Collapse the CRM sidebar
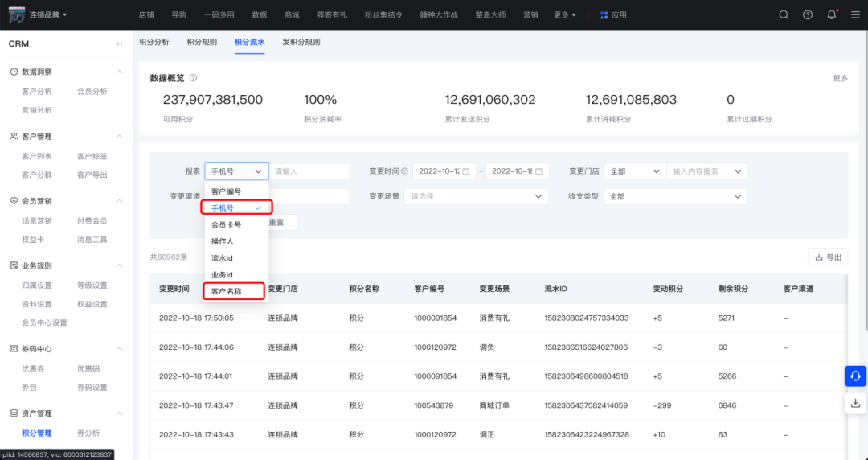 (118, 43)
